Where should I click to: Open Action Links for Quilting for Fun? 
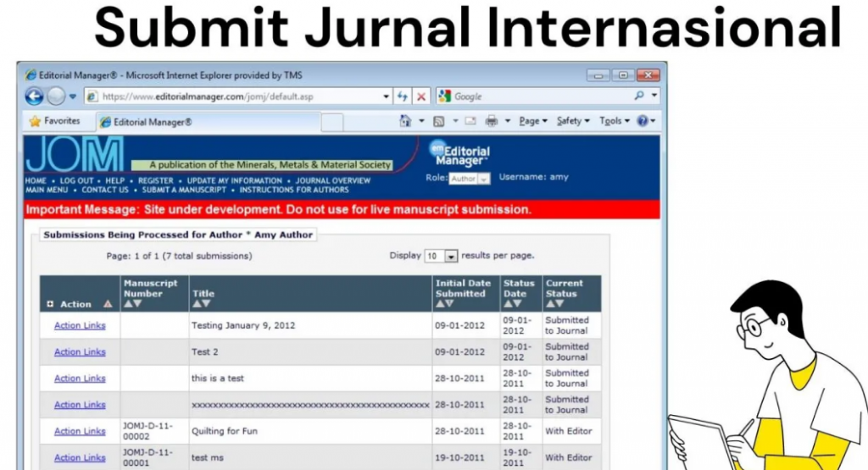point(80,431)
